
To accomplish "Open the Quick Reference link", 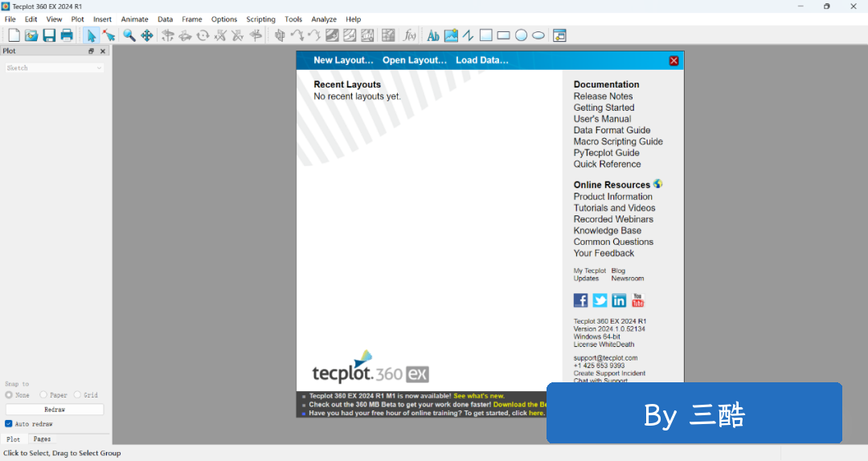I will click(x=608, y=165).
